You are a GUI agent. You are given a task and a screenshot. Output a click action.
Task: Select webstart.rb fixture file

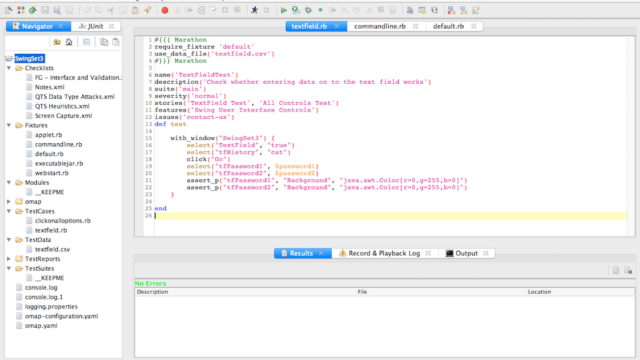pos(51,173)
